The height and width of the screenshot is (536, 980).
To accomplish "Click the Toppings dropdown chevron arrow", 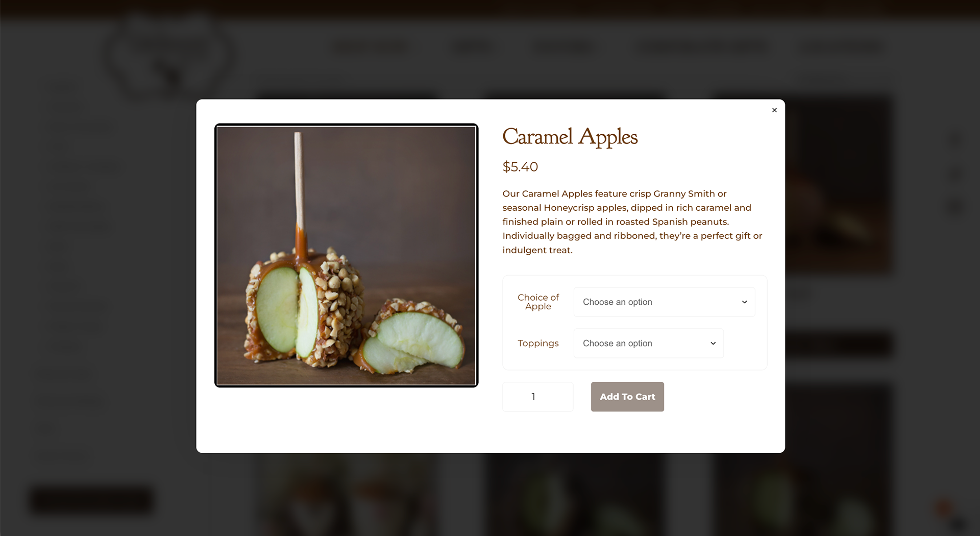I will point(713,344).
